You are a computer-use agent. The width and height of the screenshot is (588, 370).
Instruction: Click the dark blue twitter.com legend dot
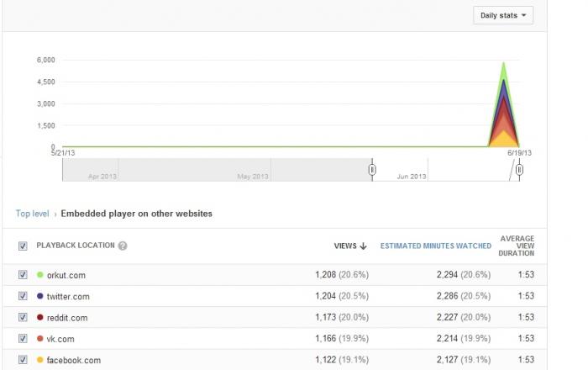click(40, 296)
